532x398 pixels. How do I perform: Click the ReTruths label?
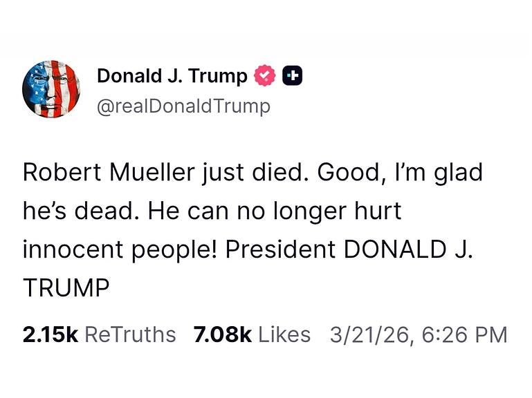point(130,334)
